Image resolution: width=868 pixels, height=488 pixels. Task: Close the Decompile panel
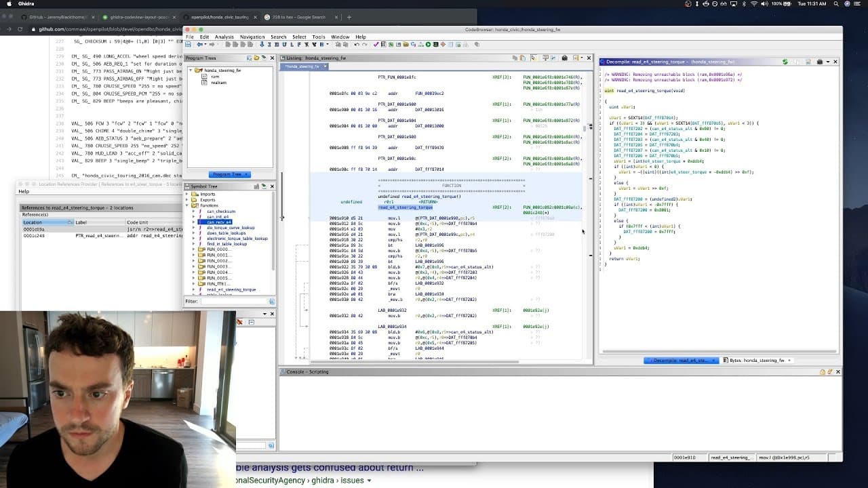[x=835, y=62]
